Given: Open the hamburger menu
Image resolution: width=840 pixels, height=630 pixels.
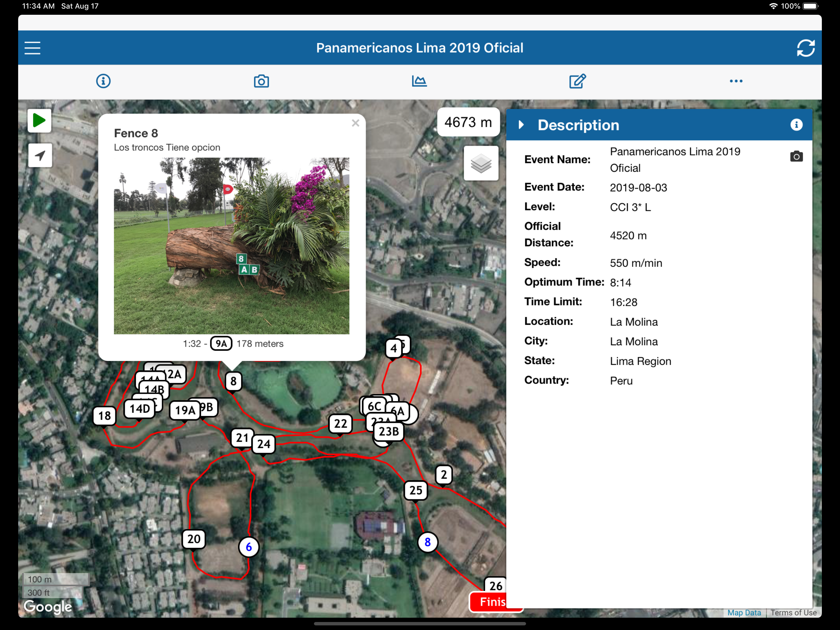Looking at the screenshot, I should tap(32, 48).
